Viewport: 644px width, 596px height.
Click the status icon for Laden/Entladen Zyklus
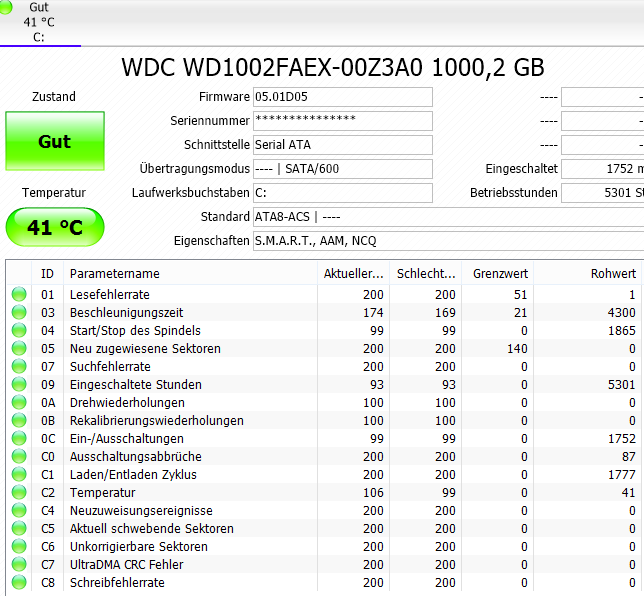click(x=19, y=474)
